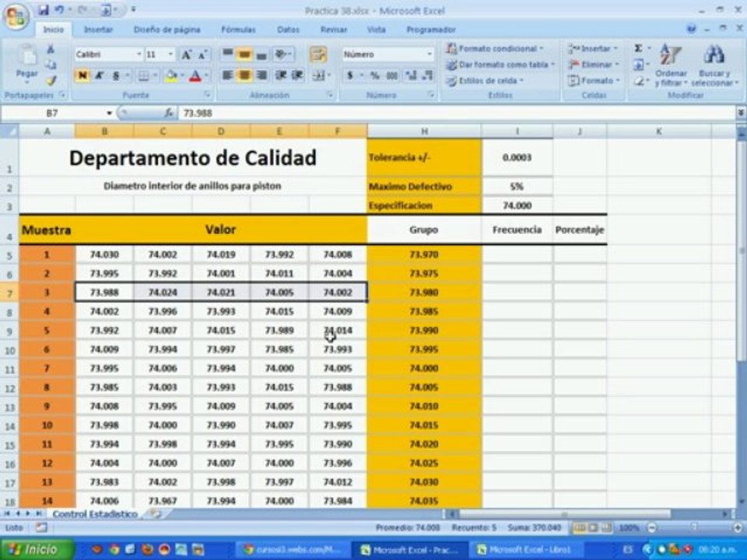Click the fx insert function button
Screen dimensions: 747x560
[169, 114]
